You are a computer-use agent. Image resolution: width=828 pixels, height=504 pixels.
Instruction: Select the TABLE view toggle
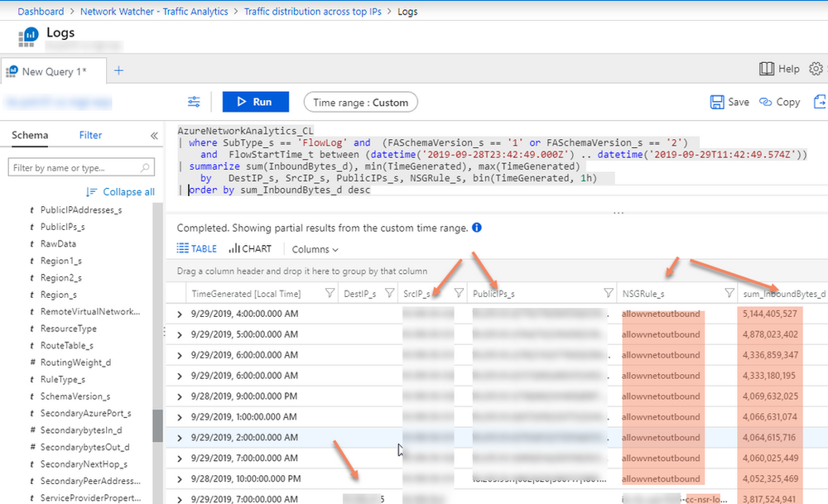[x=197, y=248]
